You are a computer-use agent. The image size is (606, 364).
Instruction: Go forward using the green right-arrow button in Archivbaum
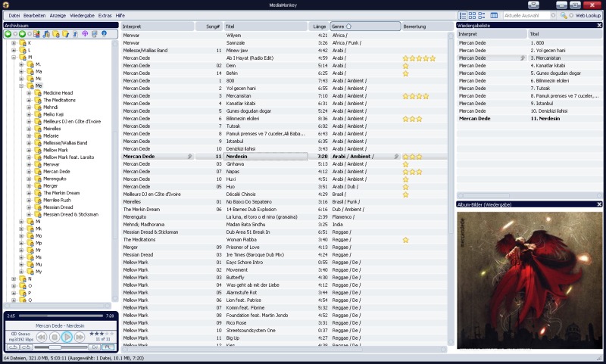tap(23, 34)
